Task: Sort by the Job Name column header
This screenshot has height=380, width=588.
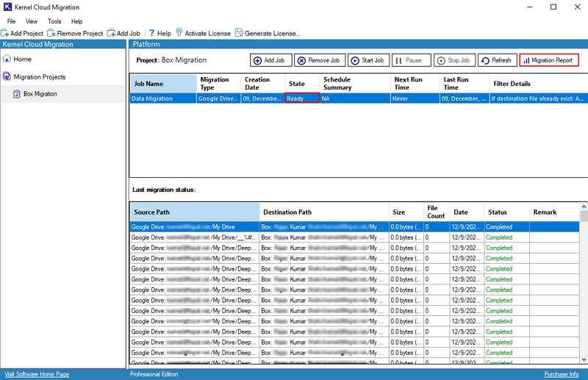Action: (163, 83)
